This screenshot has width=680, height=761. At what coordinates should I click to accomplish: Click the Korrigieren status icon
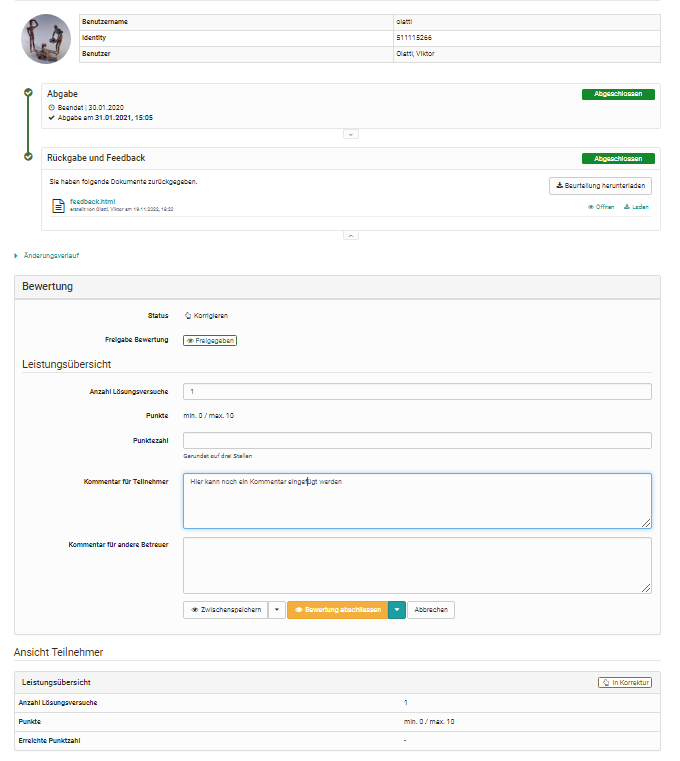188,315
